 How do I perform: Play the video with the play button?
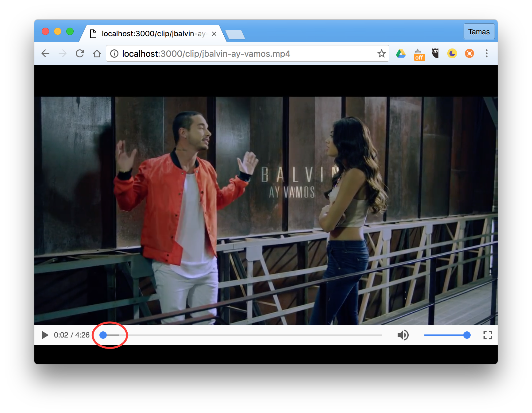pyautogui.click(x=45, y=335)
